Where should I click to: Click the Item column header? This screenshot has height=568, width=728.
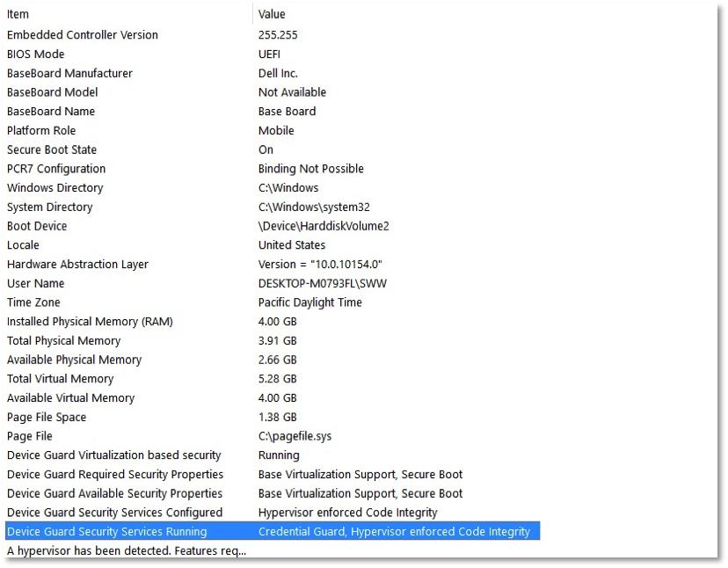18,14
